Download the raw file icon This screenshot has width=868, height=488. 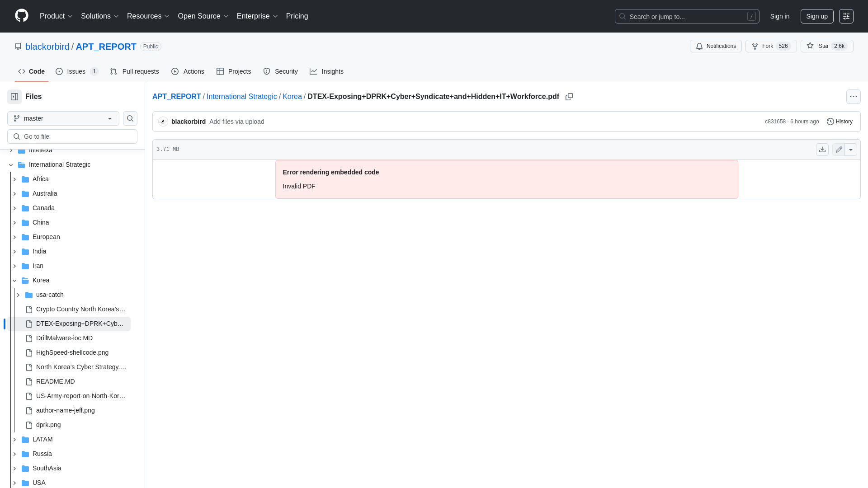click(822, 150)
